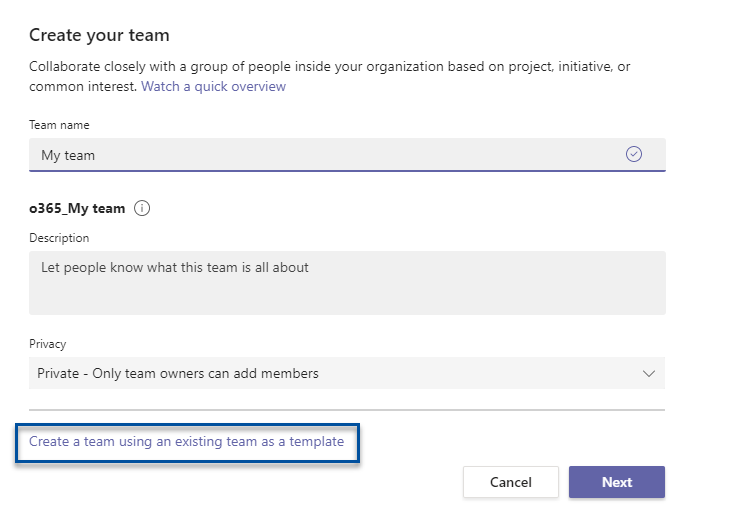The height and width of the screenshot is (523, 741).
Task: Open the Watch a quick overview link
Action: click(x=214, y=86)
